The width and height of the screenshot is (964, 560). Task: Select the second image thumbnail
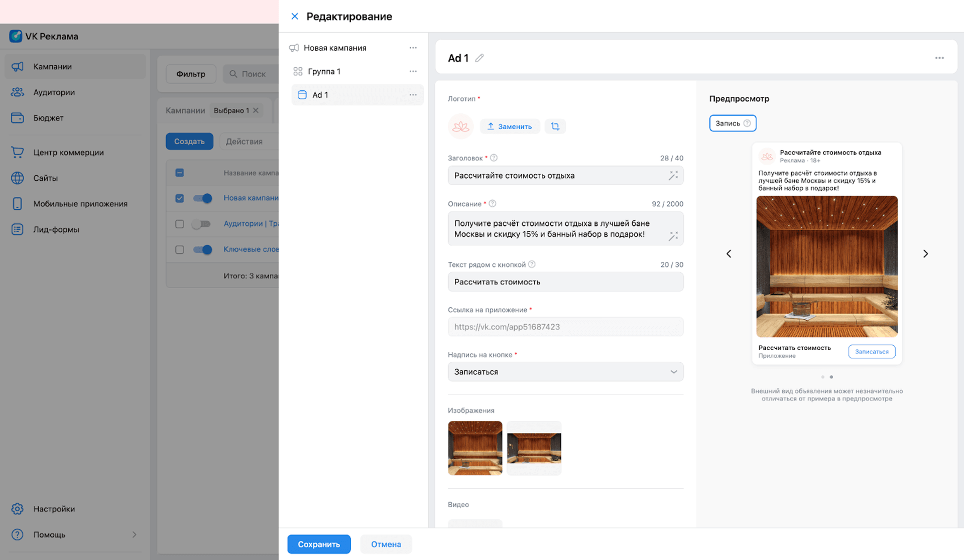[534, 448]
